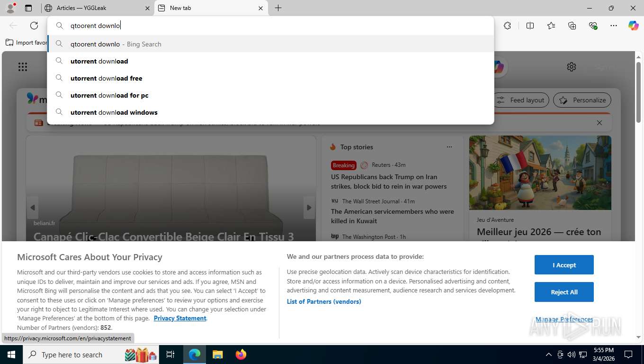The width and height of the screenshot is (644, 364).
Task: Reload the page with the refresh icon
Action: coord(34,26)
